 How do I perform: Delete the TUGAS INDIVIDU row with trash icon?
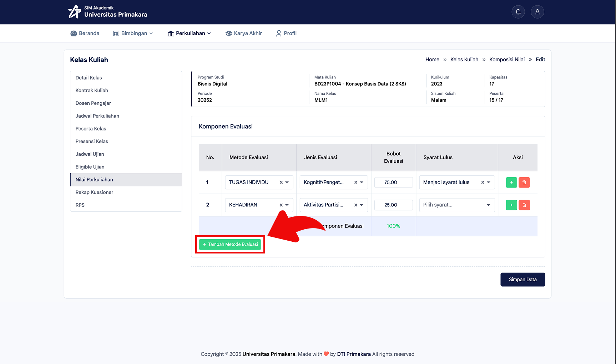point(524,182)
